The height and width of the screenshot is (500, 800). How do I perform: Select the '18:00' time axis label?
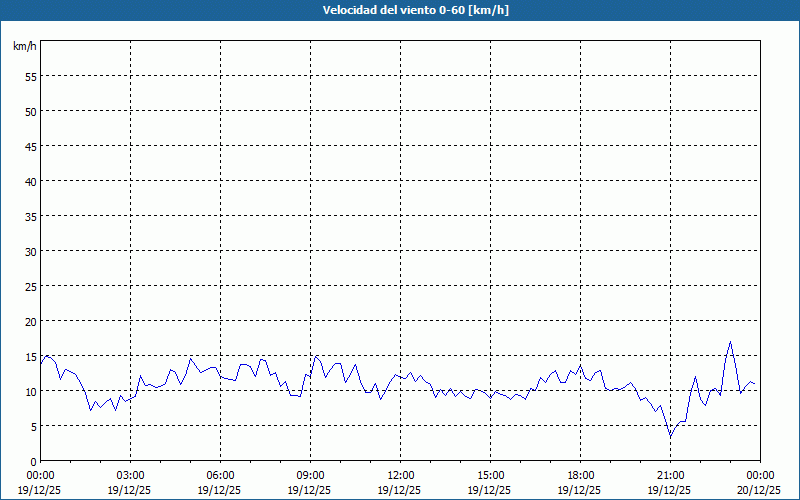pos(581,476)
